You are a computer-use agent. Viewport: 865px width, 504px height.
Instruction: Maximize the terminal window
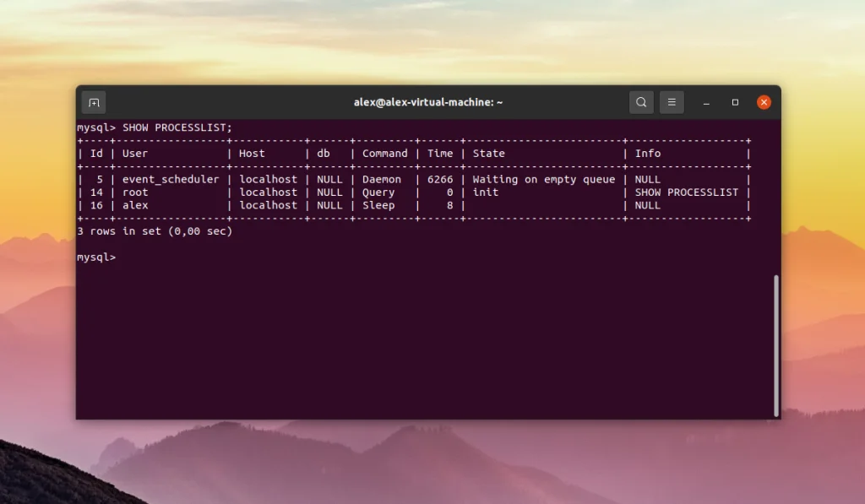click(734, 102)
